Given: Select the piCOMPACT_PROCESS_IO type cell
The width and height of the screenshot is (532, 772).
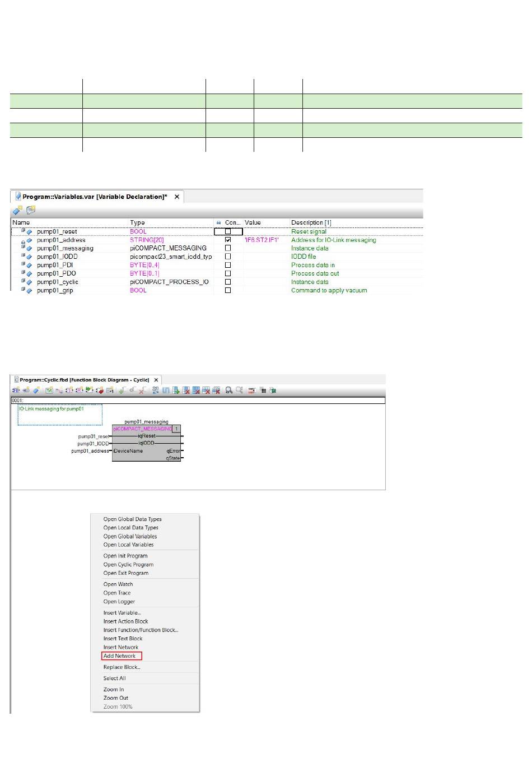Looking at the screenshot, I should point(169,282).
